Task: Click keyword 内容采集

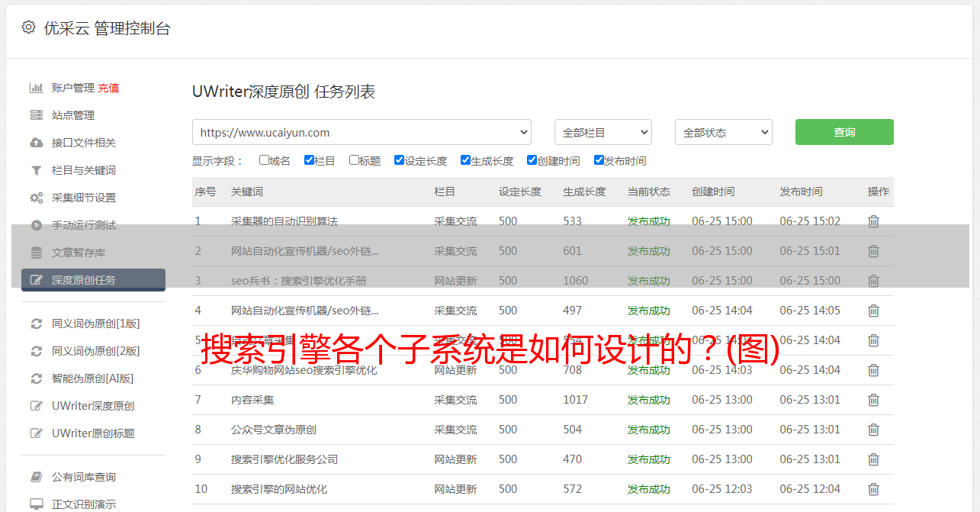Action: pyautogui.click(x=252, y=400)
